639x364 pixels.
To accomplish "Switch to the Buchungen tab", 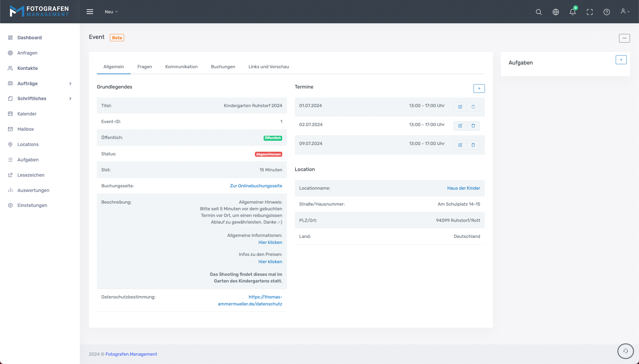I will coord(223,67).
